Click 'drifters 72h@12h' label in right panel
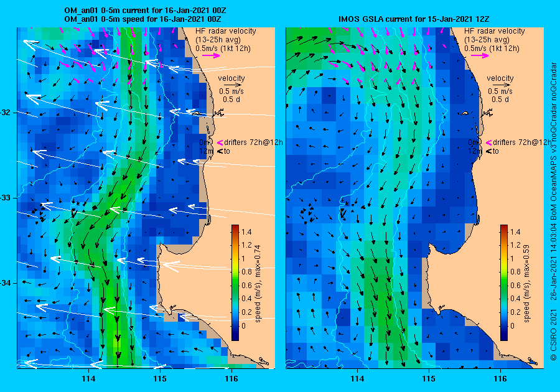Screen dimensions: 560x392 point(522,142)
